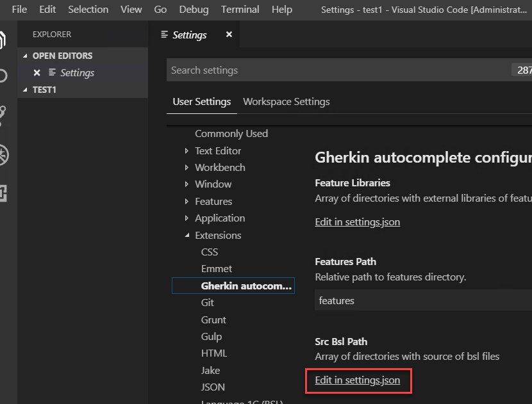
Task: Open the Edit menu
Action: tap(47, 10)
